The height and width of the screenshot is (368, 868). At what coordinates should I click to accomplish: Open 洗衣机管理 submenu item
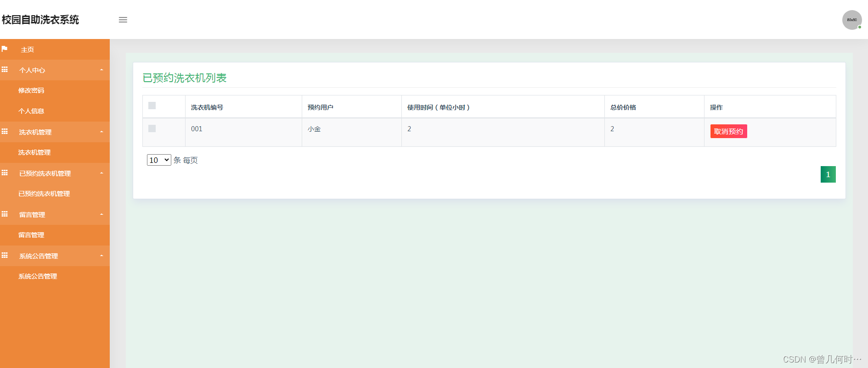click(x=55, y=152)
